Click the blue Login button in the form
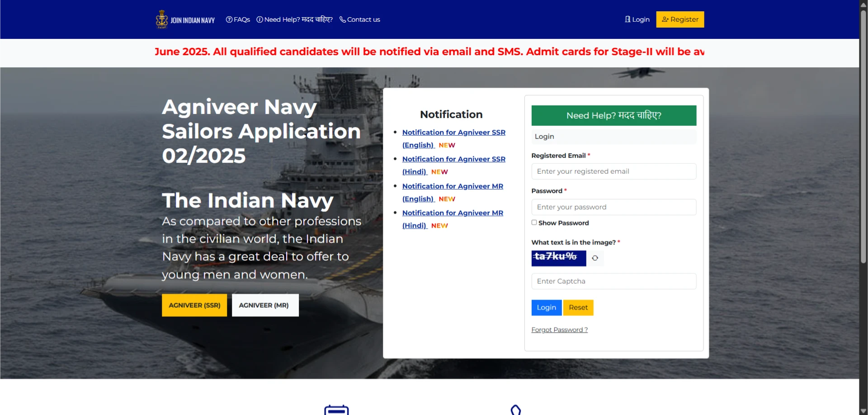The width and height of the screenshot is (868, 415). pyautogui.click(x=546, y=308)
